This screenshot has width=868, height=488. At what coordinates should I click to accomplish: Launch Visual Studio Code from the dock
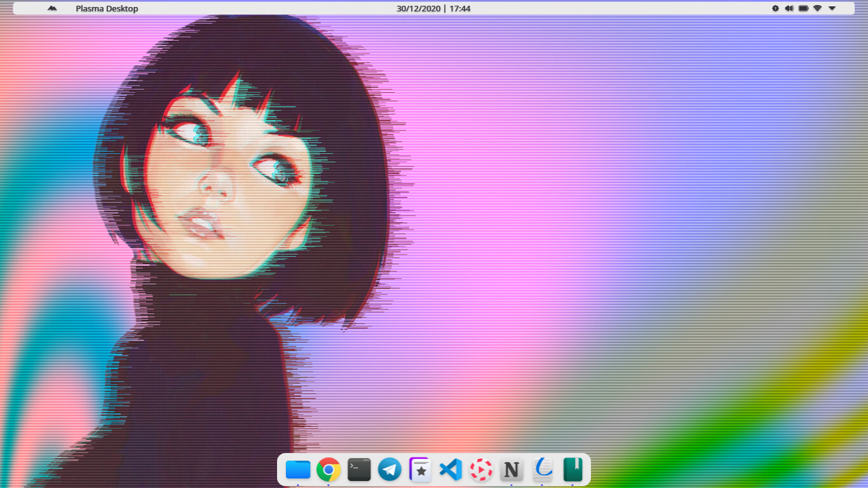tap(451, 470)
